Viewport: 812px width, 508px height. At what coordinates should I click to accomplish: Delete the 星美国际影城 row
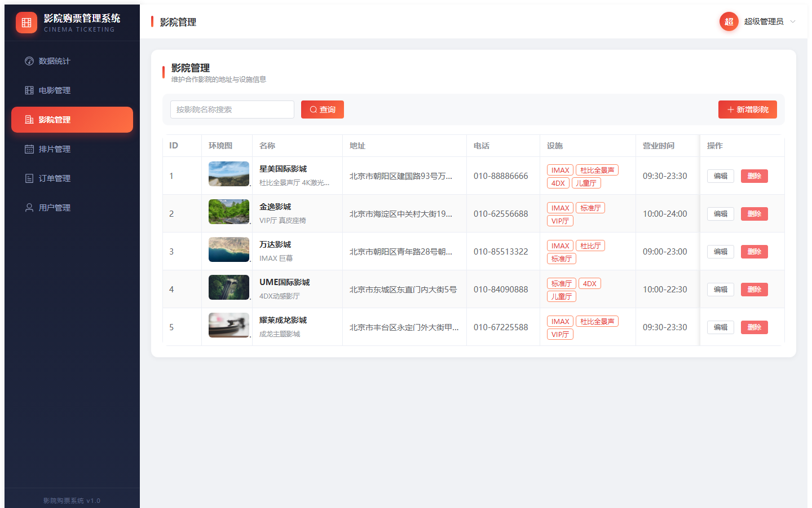click(x=754, y=176)
